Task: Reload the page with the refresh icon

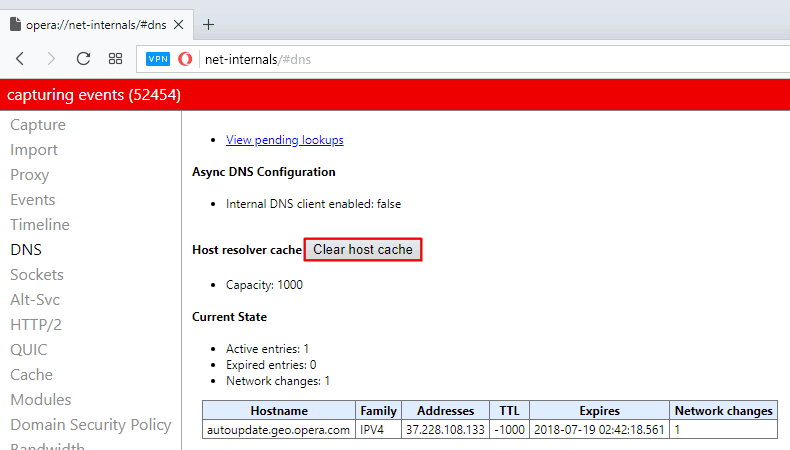Action: pos(83,59)
